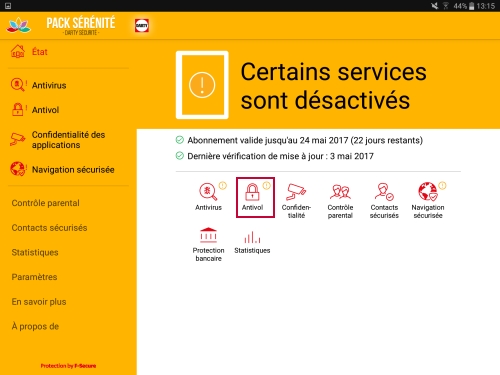500x375 pixels.
Task: Tap the Wi-Fi icon in status bar
Action: coord(446,6)
